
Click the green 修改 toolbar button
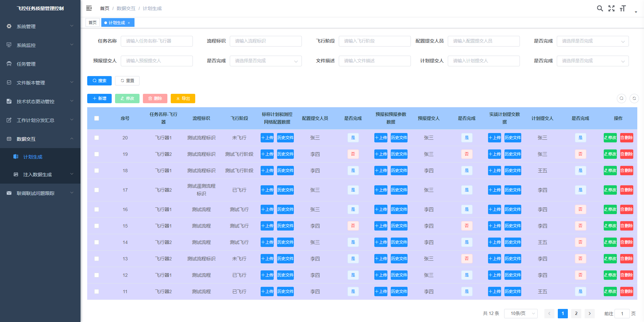(127, 99)
